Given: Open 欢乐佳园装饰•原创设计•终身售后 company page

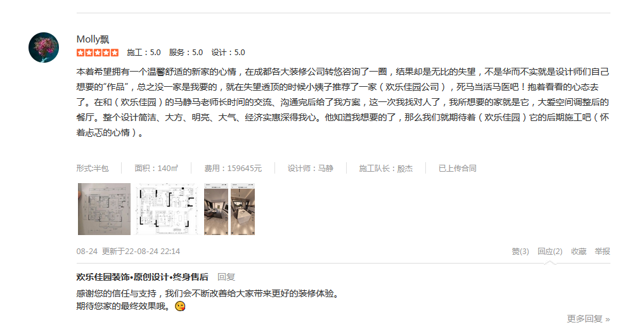Looking at the screenshot, I should coord(142,277).
